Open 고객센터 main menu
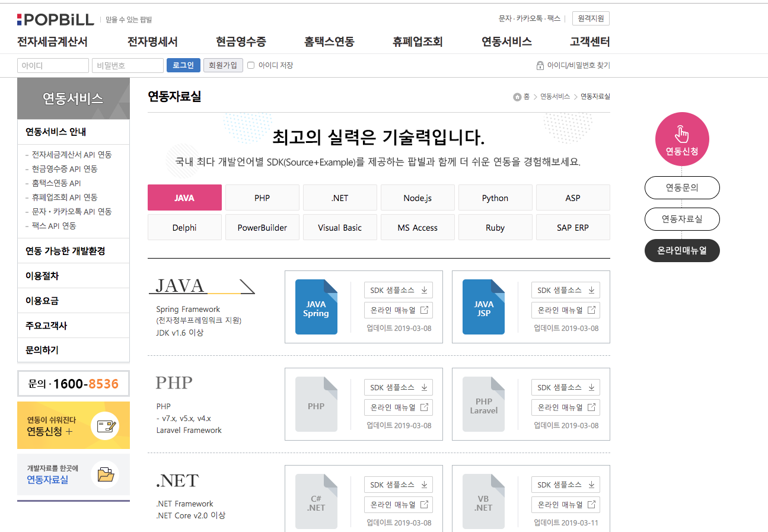This screenshot has width=768, height=532. tap(589, 42)
